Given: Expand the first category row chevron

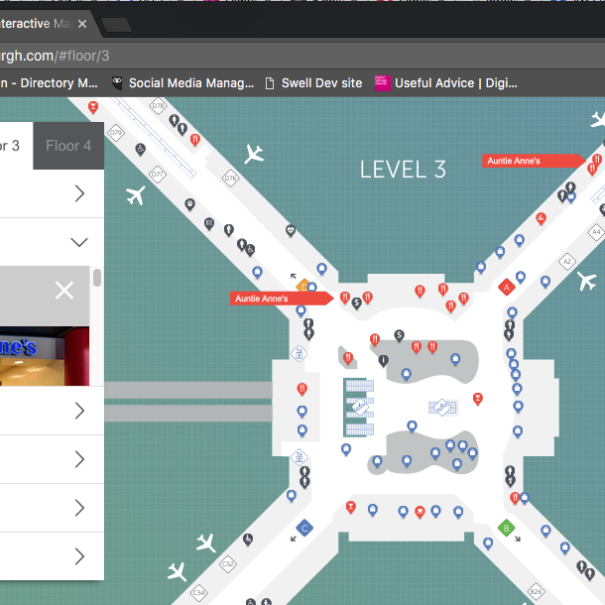Looking at the screenshot, I should (80, 194).
